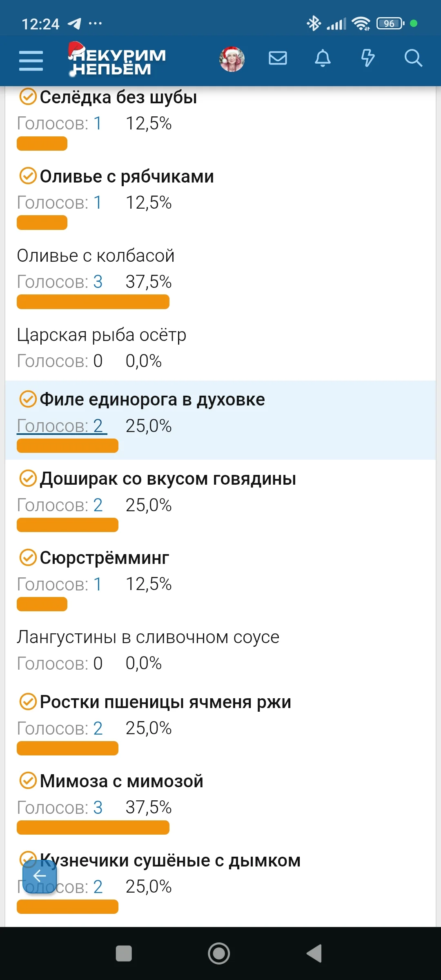
Task: Open the hamburger navigation menu
Action: point(31,60)
